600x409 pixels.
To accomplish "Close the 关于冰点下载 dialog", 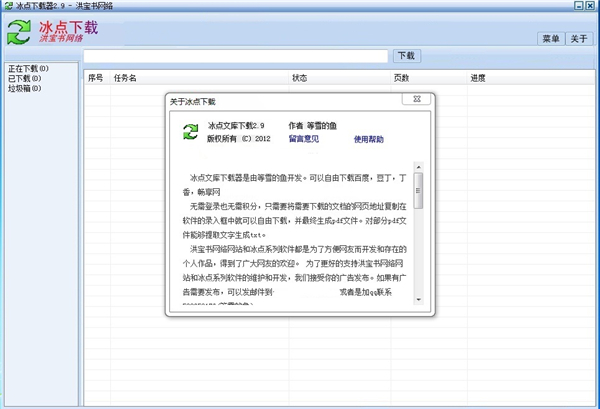I will click(x=416, y=99).
